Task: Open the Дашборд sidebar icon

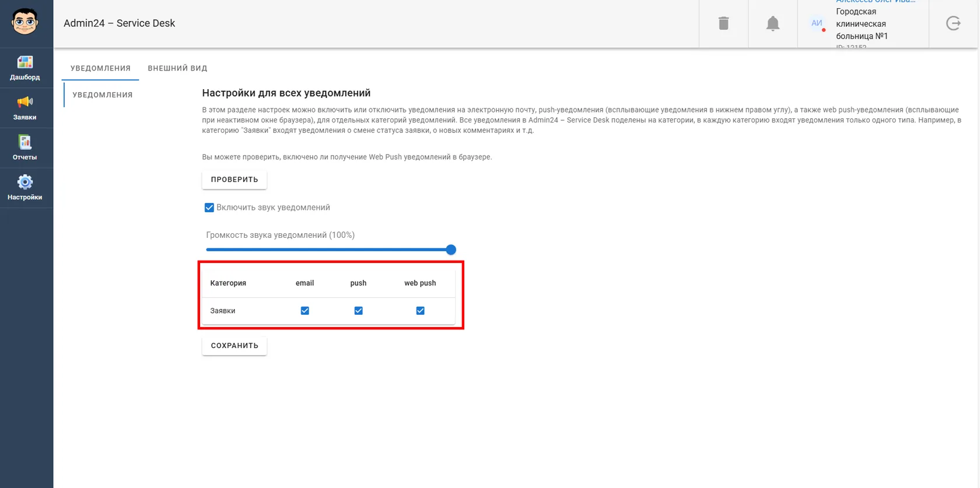Action: click(x=25, y=62)
